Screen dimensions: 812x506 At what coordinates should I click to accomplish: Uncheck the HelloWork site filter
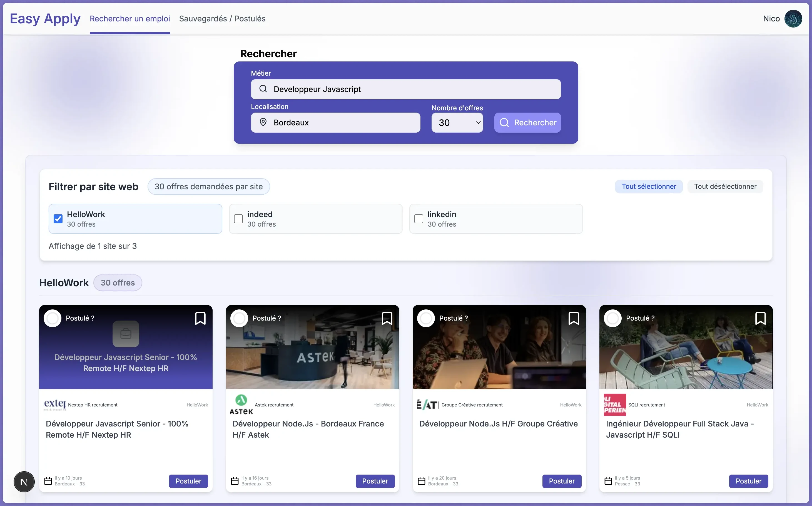coord(58,219)
